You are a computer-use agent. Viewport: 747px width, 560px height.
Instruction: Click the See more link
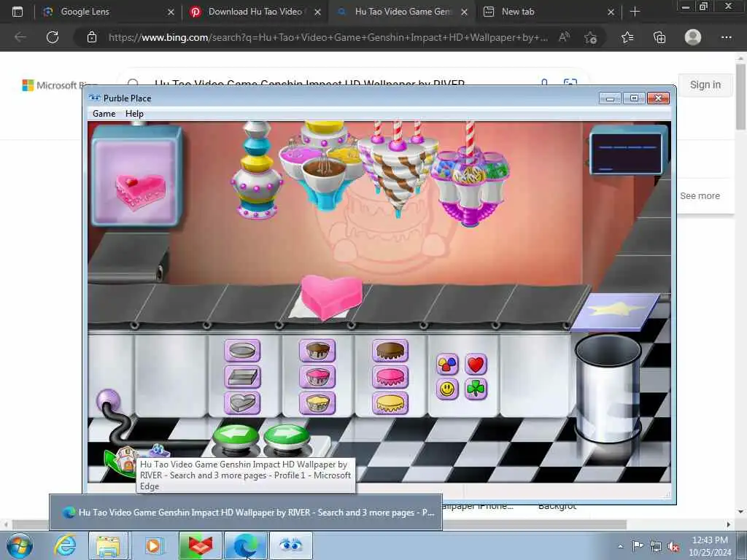(x=700, y=195)
